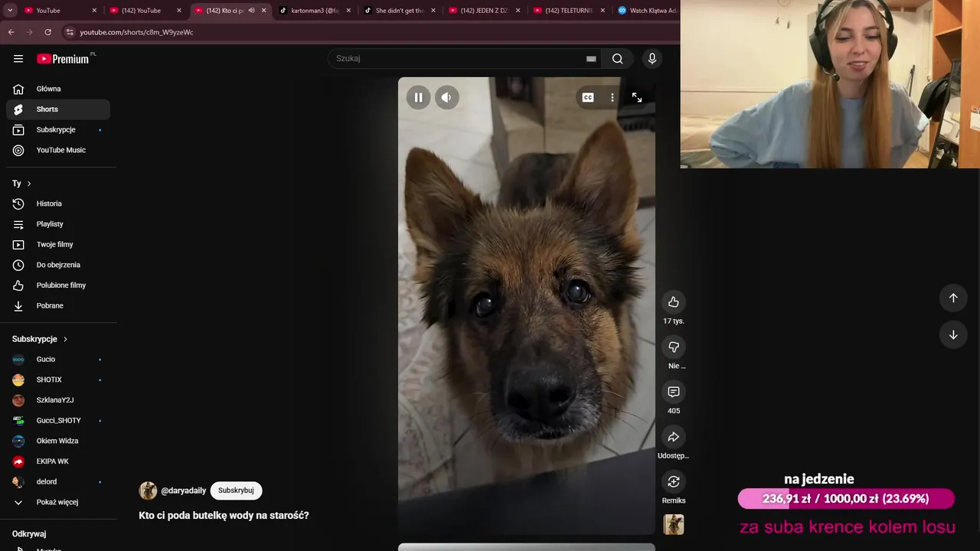Click the browser back arrow
Image resolution: width=980 pixels, height=551 pixels.
click(x=11, y=32)
